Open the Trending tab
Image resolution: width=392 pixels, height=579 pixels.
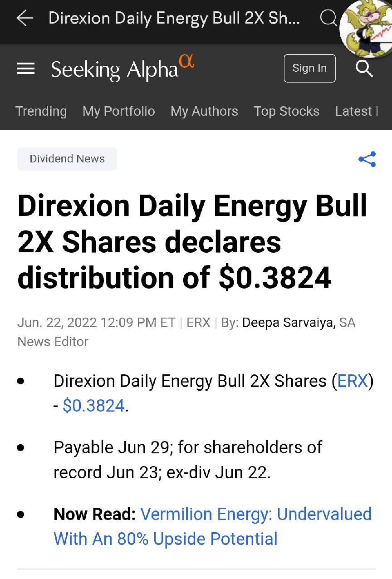pos(41,111)
